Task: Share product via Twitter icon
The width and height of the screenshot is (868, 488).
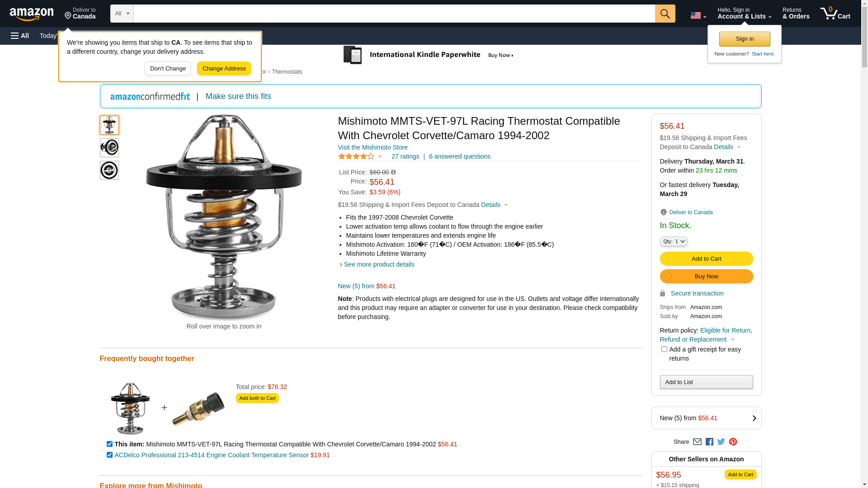Action: tap(721, 442)
